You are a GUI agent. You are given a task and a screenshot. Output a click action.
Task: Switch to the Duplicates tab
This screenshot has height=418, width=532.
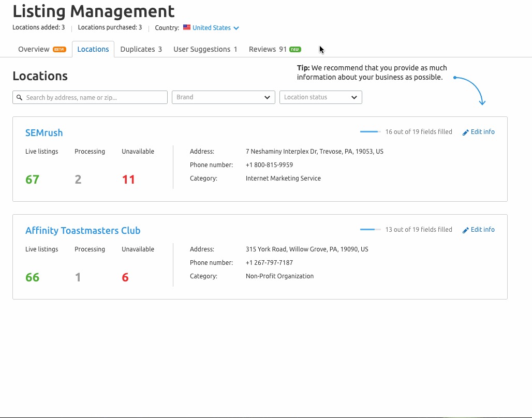coord(141,49)
